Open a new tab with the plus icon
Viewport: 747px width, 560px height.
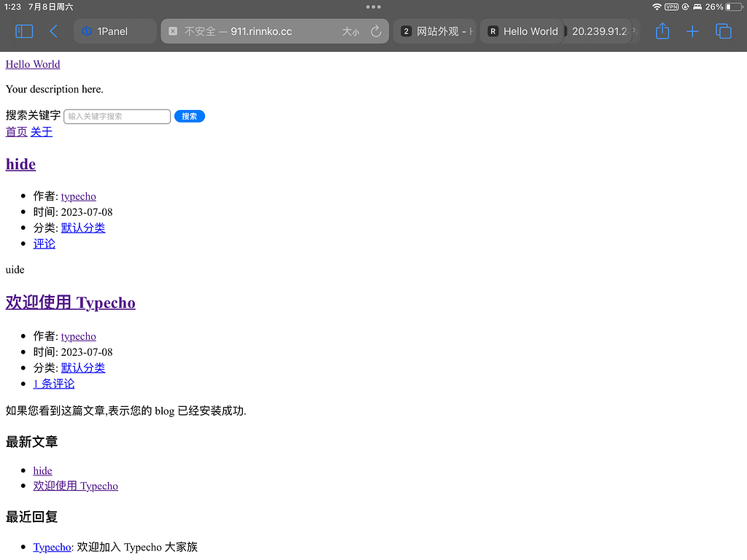tap(692, 31)
